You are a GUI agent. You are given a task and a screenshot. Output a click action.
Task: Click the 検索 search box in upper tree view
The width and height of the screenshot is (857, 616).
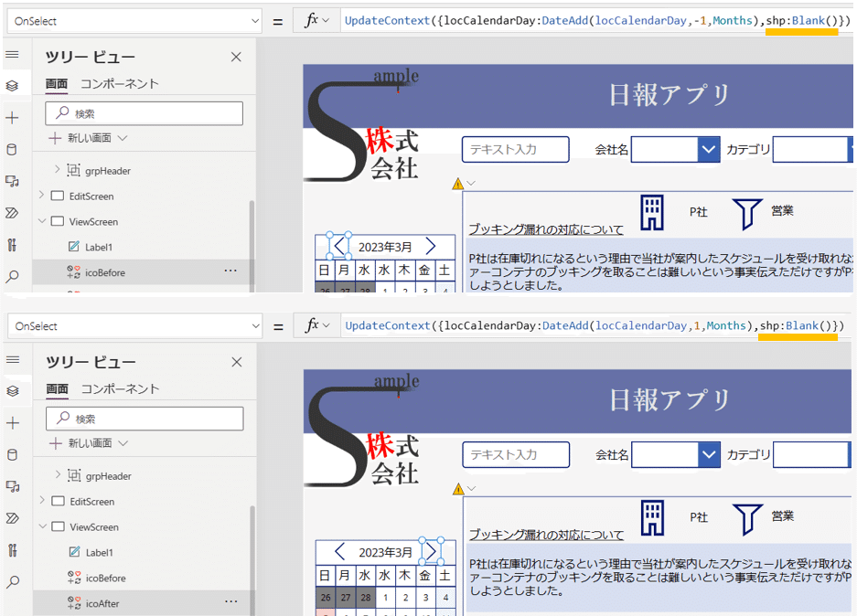click(x=145, y=113)
